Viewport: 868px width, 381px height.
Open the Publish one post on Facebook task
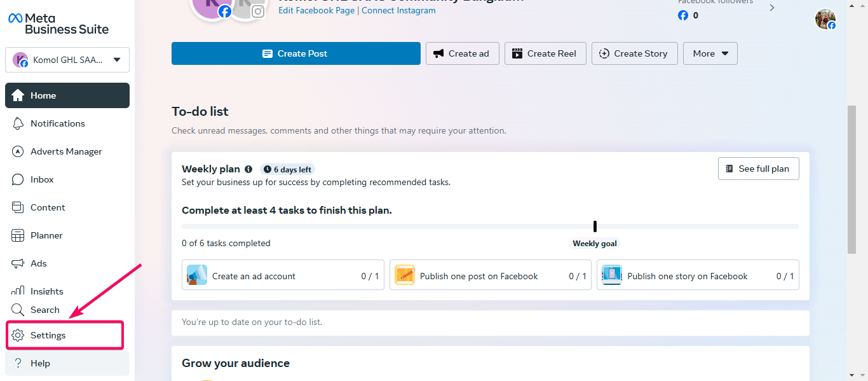pyautogui.click(x=491, y=275)
